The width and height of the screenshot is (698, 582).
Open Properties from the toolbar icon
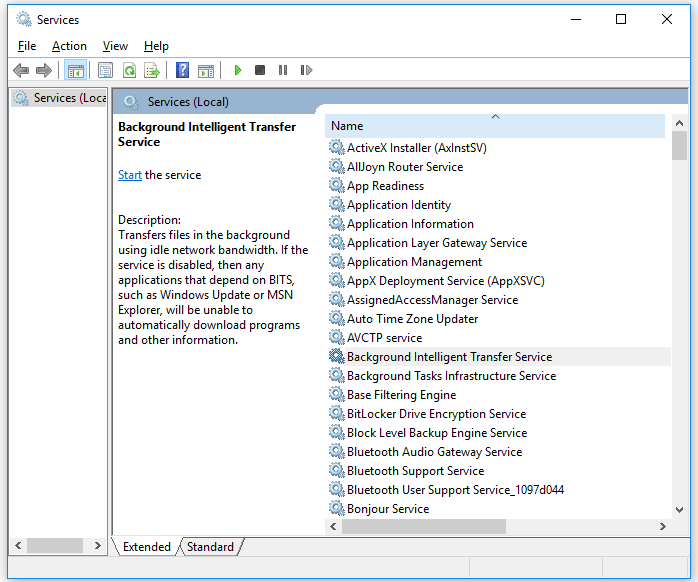(x=105, y=70)
